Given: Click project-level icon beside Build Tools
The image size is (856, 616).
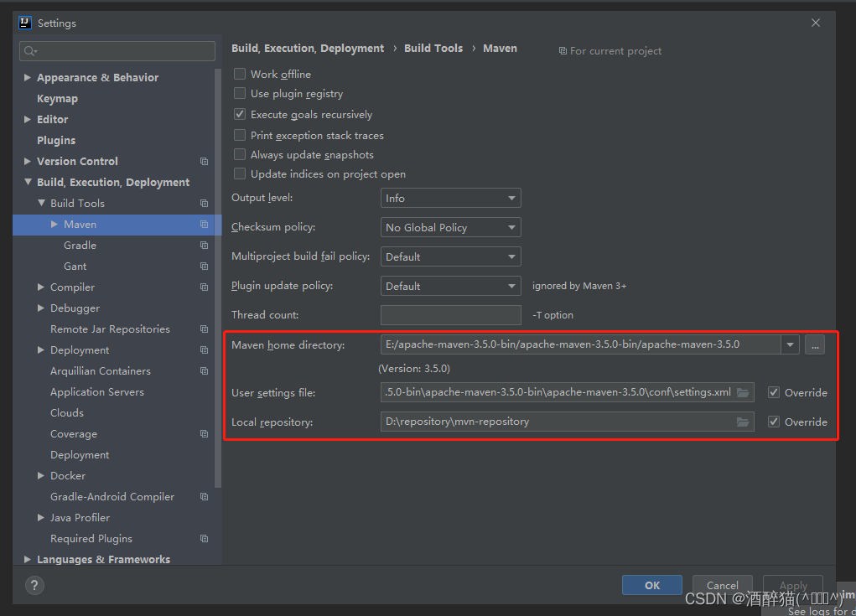Looking at the screenshot, I should point(205,204).
